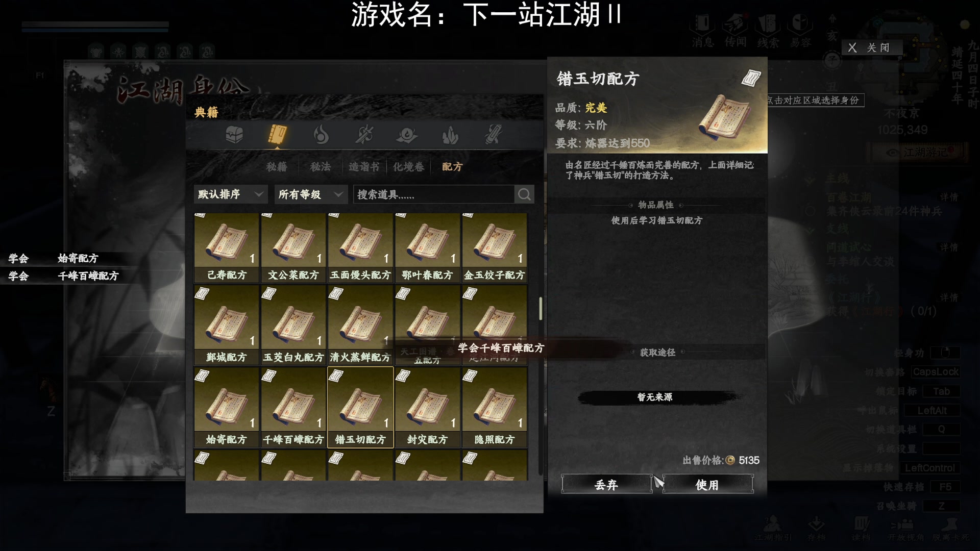Select the 封灾配方 recipe scroll
The image size is (980, 551).
427,407
